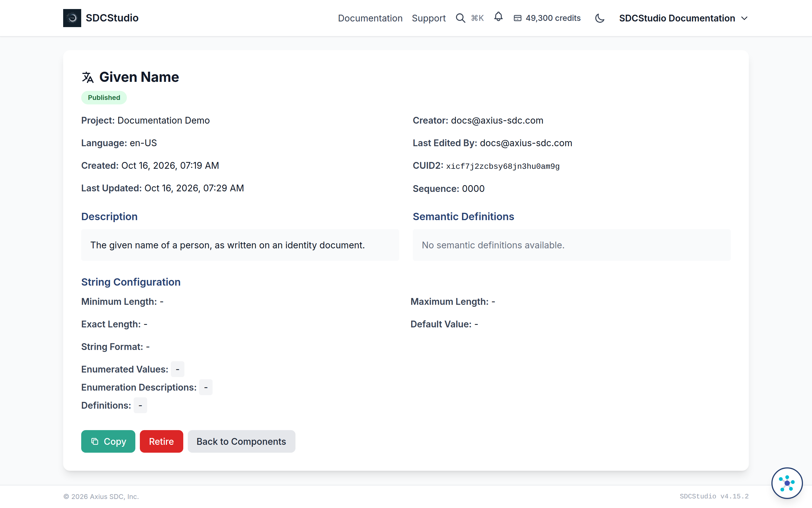This screenshot has height=508, width=812.
Task: Select the Last Edited By email address
Action: (x=526, y=143)
